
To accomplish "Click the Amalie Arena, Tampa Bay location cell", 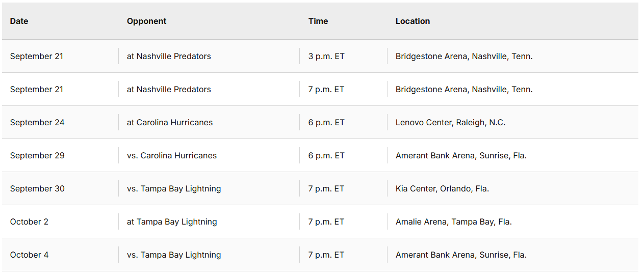I will click(453, 222).
